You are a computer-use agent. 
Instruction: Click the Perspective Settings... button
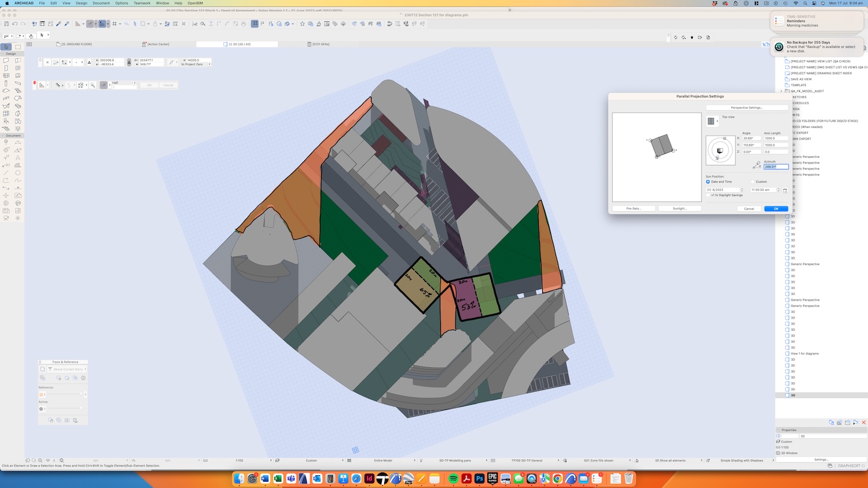pyautogui.click(x=746, y=108)
